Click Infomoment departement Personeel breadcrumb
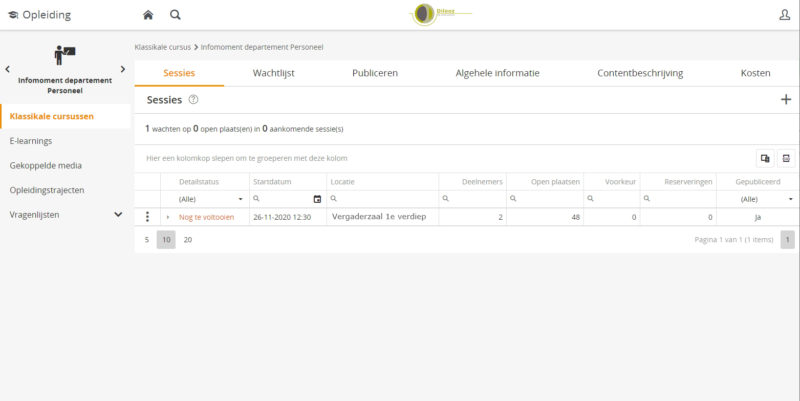The image size is (800, 401). (x=262, y=47)
